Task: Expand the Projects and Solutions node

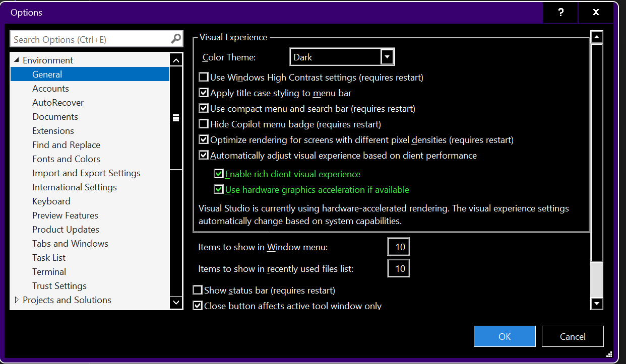Action: [x=17, y=300]
